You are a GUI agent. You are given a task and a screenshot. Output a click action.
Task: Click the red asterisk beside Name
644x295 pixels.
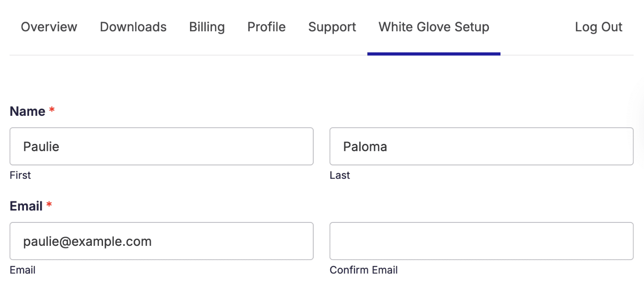point(52,110)
